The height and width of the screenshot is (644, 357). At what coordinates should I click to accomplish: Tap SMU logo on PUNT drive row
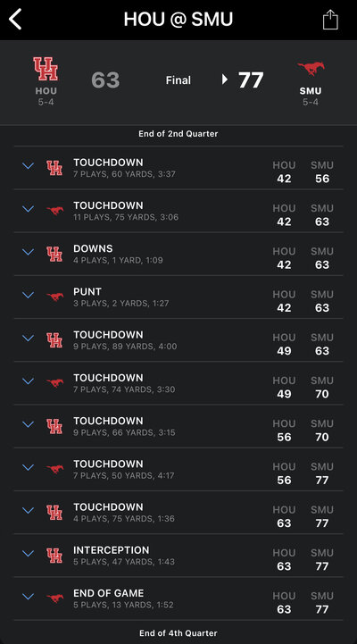(x=54, y=297)
